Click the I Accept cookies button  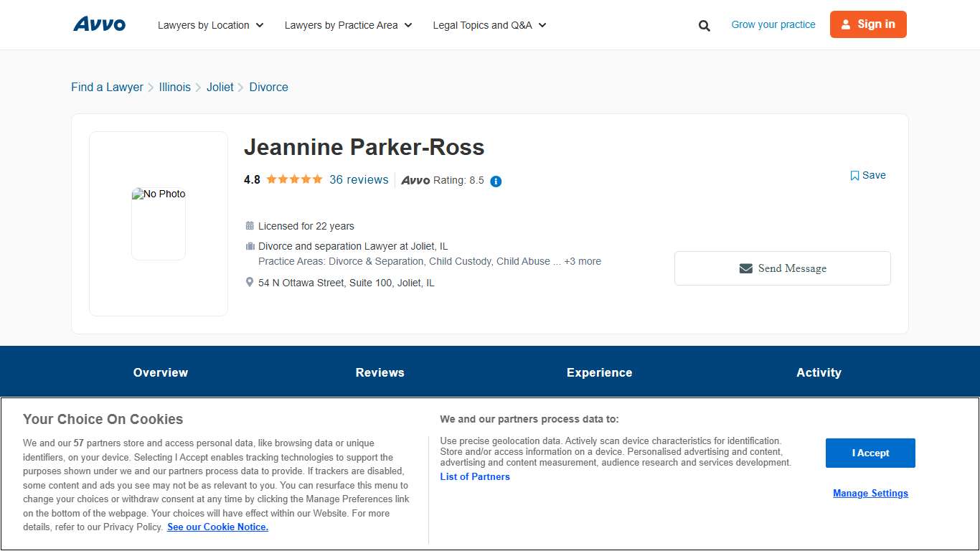(870, 453)
